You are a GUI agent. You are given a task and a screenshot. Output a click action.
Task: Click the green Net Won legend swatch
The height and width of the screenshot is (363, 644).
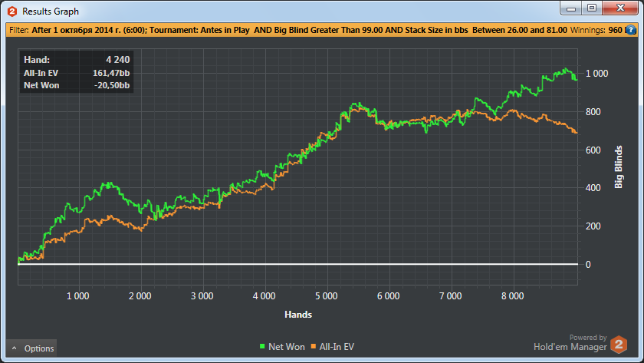pyautogui.click(x=264, y=348)
